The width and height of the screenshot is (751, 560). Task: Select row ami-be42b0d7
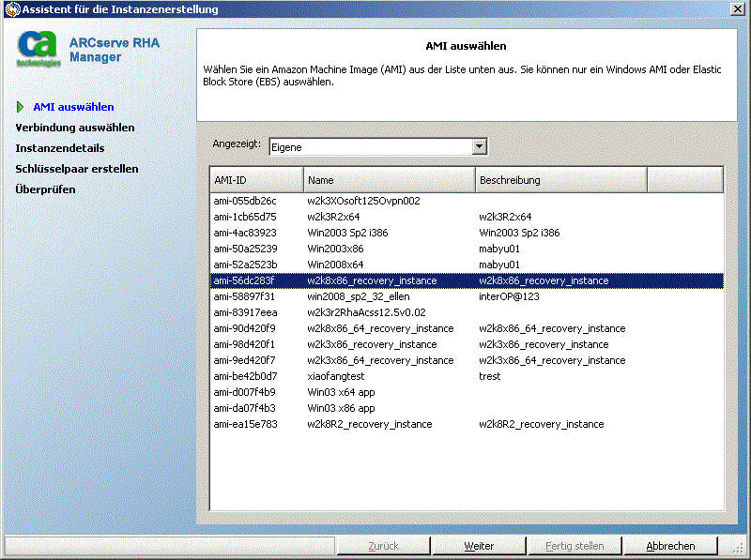467,376
